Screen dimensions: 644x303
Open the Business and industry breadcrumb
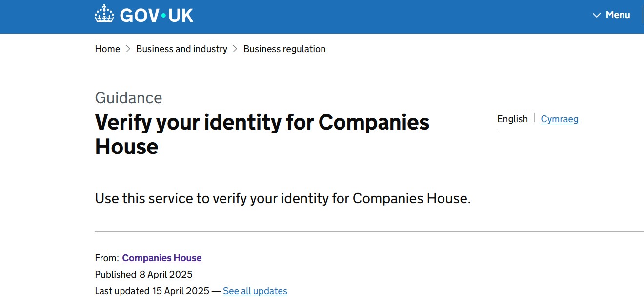[x=181, y=49]
